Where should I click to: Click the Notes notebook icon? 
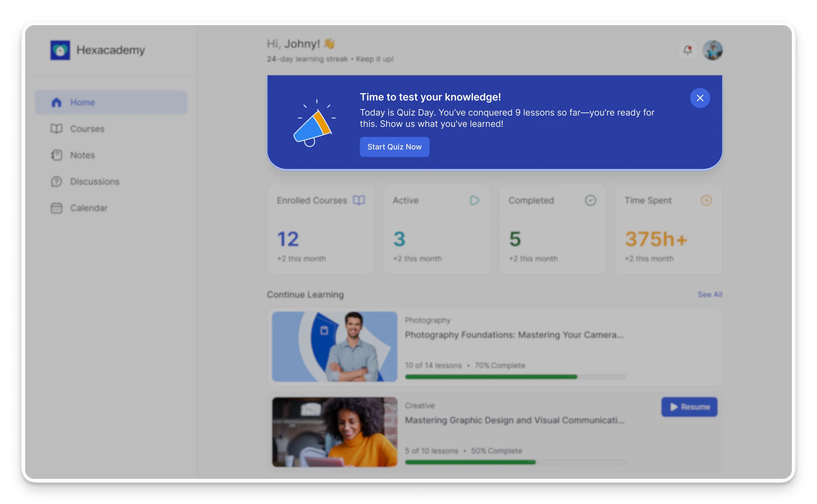56,155
